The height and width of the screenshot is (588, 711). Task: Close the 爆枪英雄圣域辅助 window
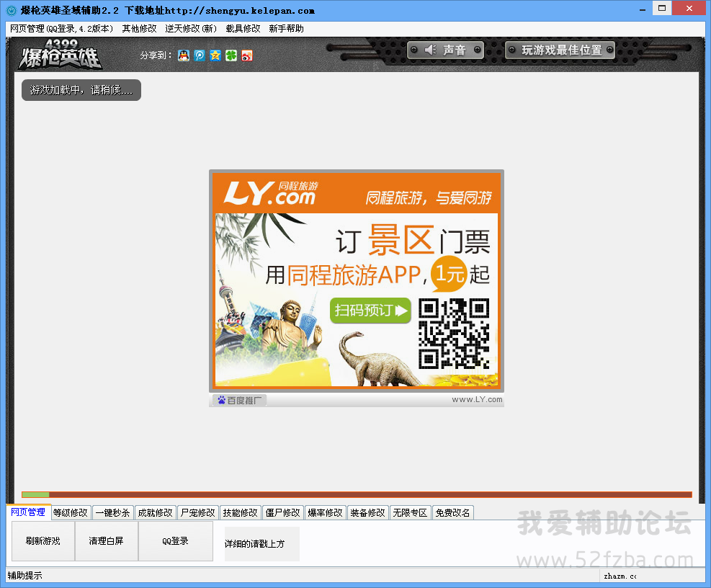click(x=689, y=8)
